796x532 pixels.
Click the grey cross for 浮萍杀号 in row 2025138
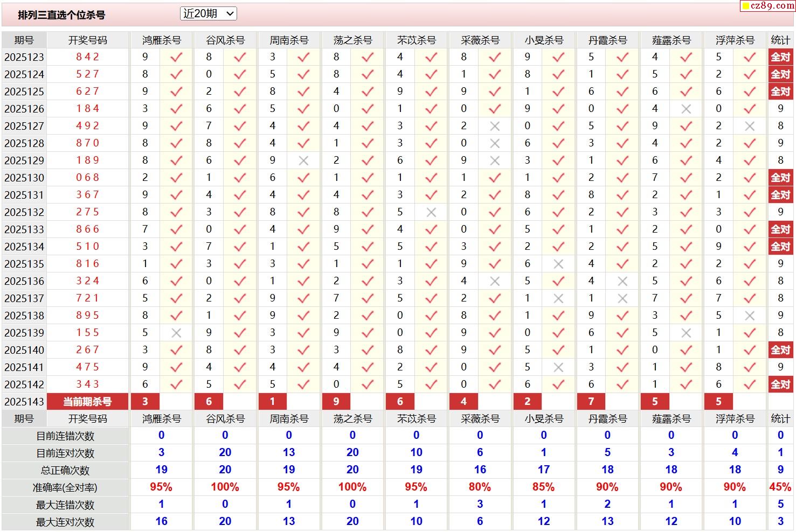[750, 316]
